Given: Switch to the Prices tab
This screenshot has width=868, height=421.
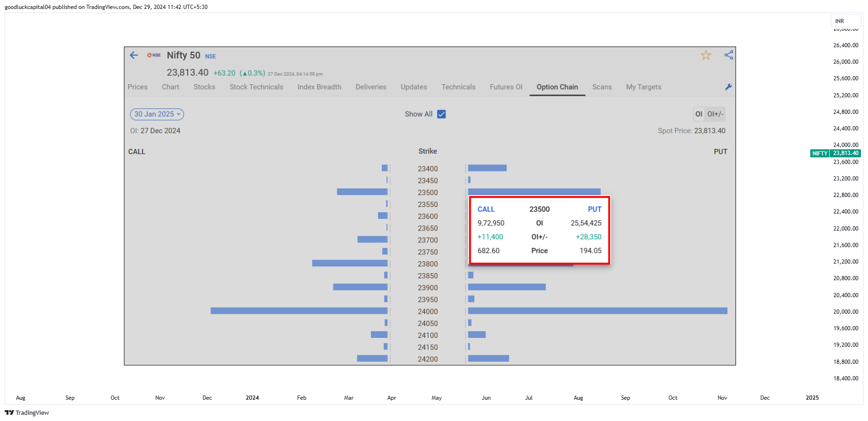Looking at the screenshot, I should point(138,87).
